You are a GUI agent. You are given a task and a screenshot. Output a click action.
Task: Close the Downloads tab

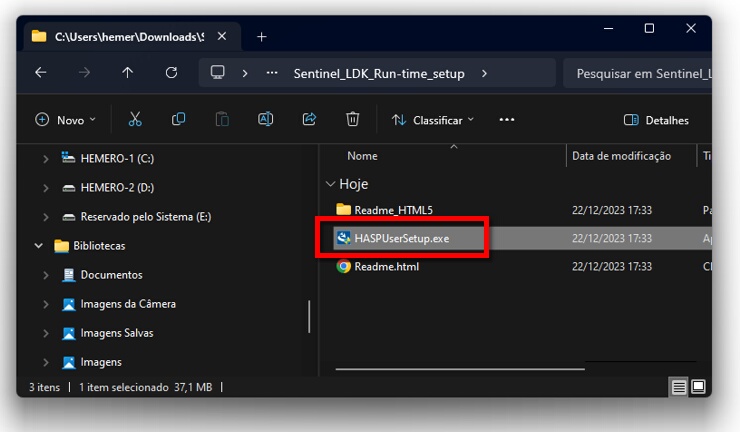click(222, 36)
